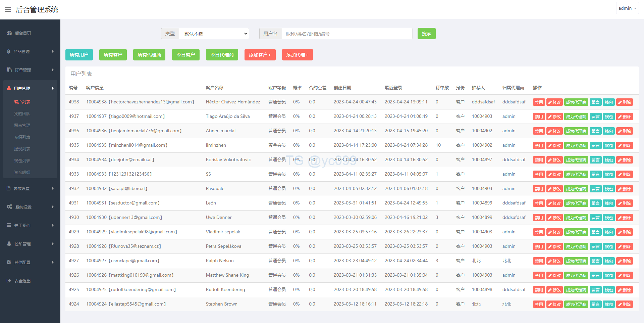Viewport: 644px width, 323px height.
Task: Type in the 用户名 search field
Action: coord(347,34)
